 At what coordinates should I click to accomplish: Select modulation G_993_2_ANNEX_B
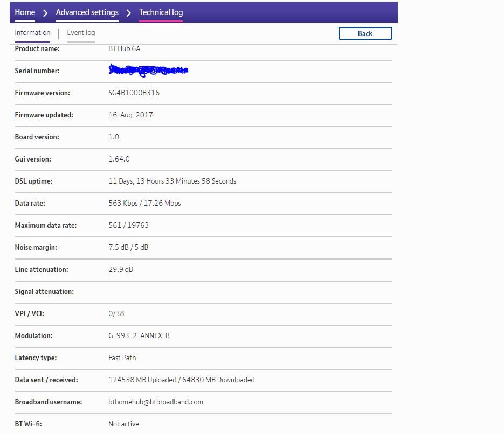(x=139, y=336)
